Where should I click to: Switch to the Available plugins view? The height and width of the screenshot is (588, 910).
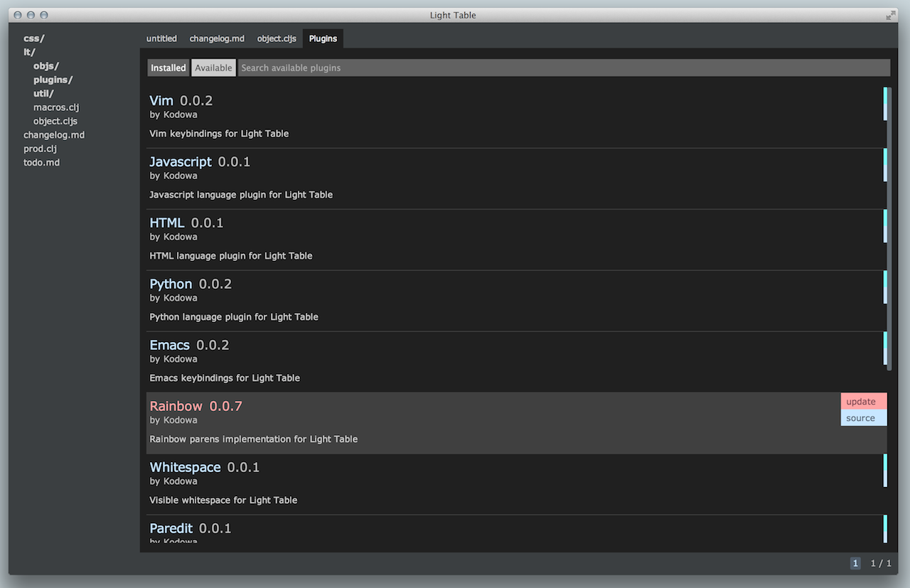point(213,68)
